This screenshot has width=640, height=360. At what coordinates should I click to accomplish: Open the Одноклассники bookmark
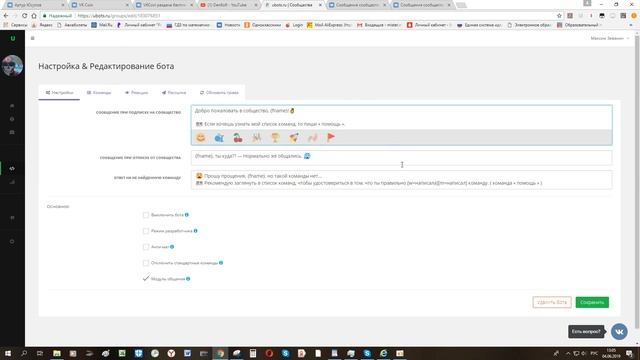[263, 25]
